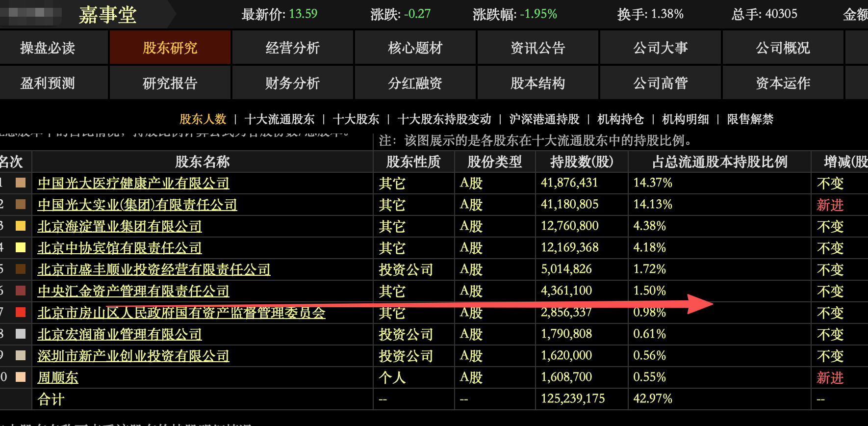Viewport: 868px width, 426px height.
Task: Open 中央汇金资产管理有限责任公司 link
Action: pos(133,291)
